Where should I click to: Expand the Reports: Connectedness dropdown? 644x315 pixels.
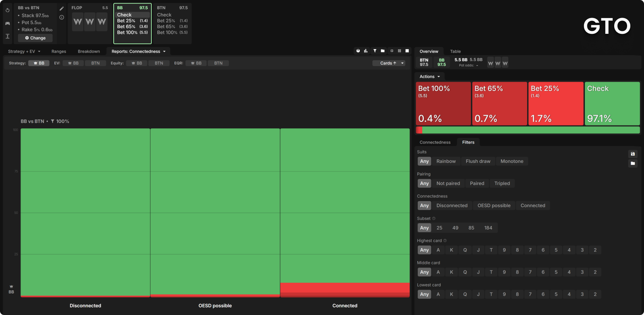click(138, 51)
